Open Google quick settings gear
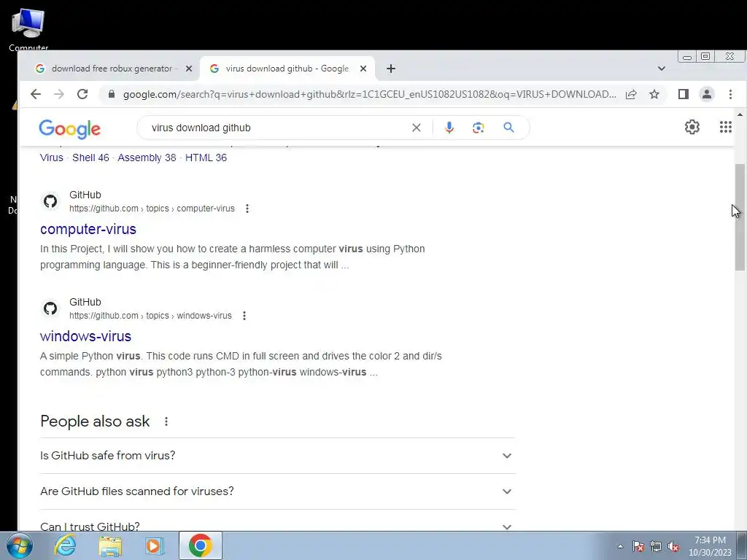 pyautogui.click(x=692, y=127)
